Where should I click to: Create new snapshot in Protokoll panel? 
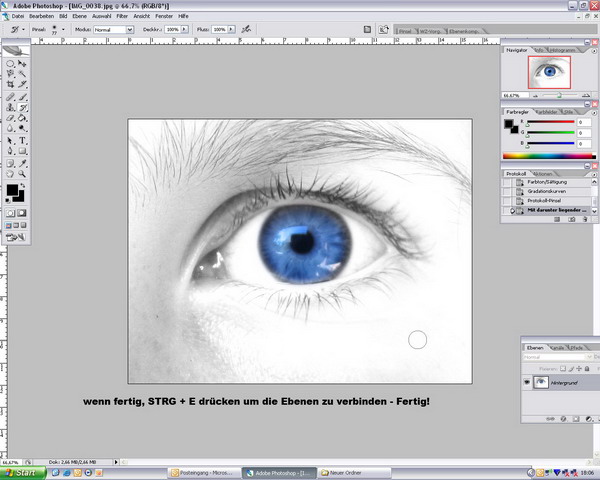(571, 219)
